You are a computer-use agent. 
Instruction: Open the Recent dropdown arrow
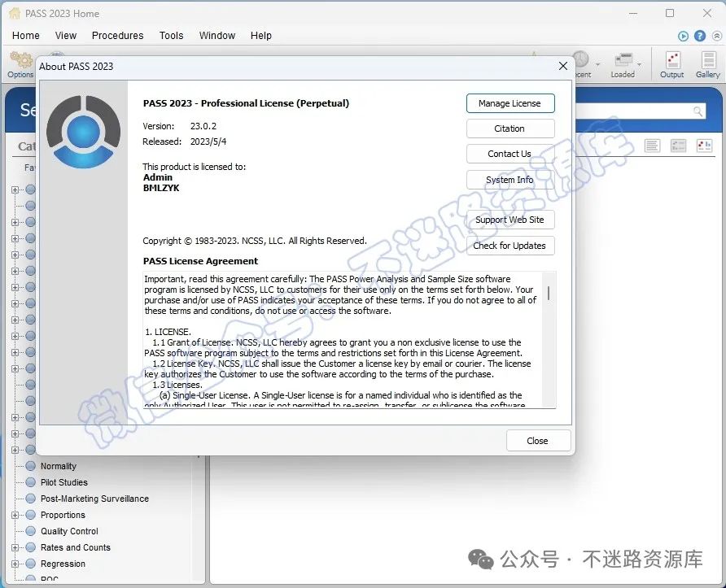(597, 64)
